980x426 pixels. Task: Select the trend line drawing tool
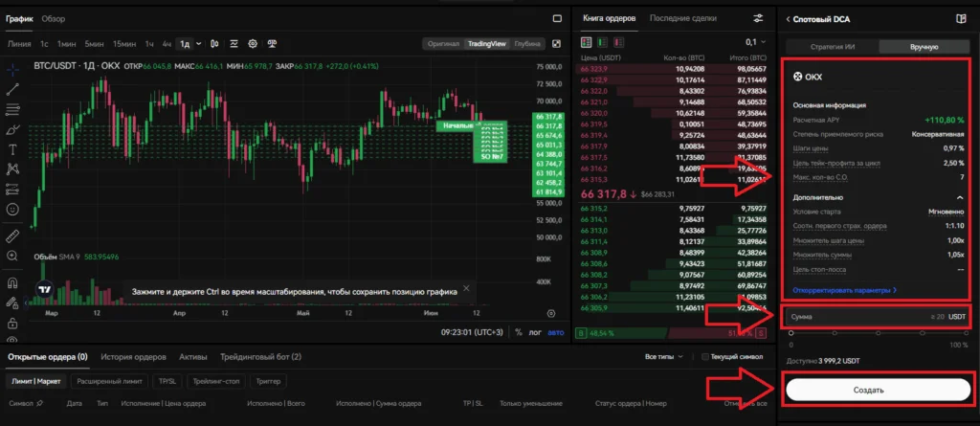[x=12, y=89]
